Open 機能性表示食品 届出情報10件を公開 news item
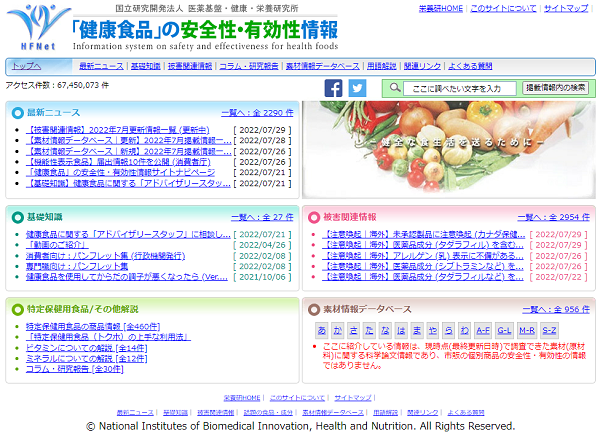The image size is (600, 432). point(119,162)
